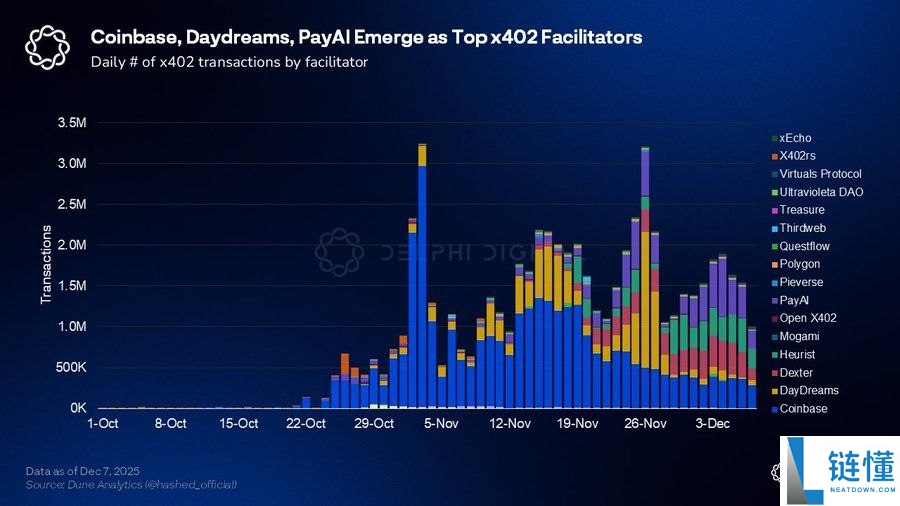This screenshot has width=900, height=506.
Task: Click the 29-Oct x-axis date label
Action: (374, 424)
